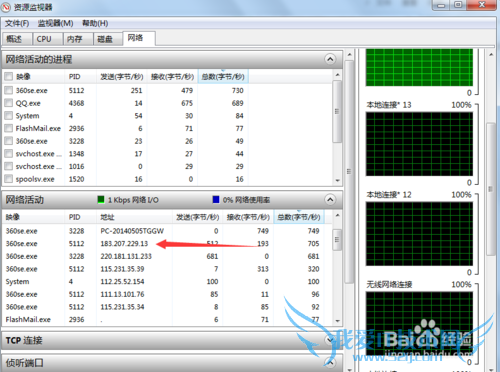Check the 360se.exe PID 5112 checkbox
The width and height of the screenshot is (500, 372).
tap(9, 90)
